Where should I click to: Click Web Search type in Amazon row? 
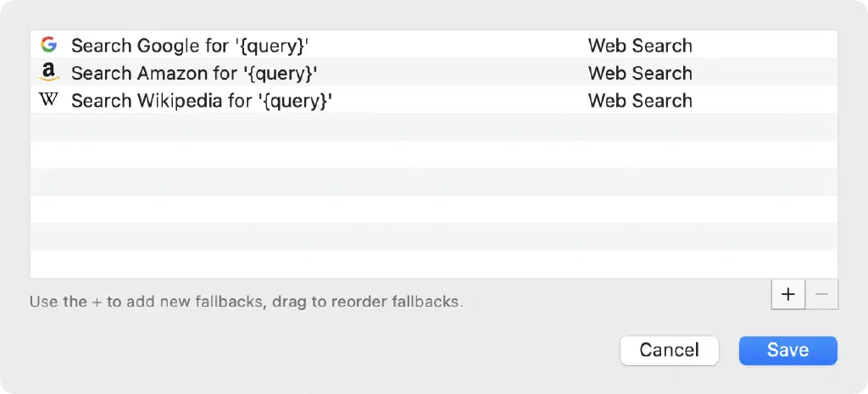640,73
